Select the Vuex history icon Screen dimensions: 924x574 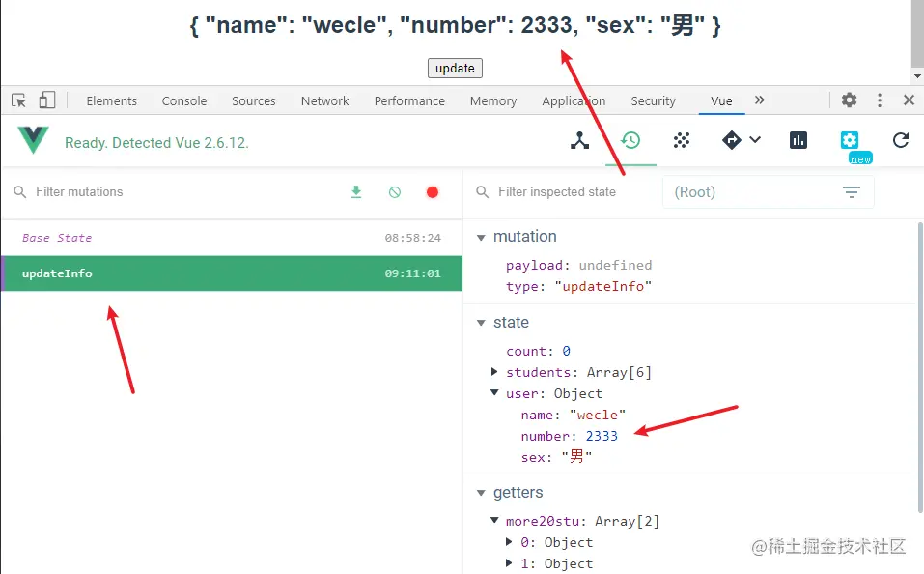[x=630, y=140]
